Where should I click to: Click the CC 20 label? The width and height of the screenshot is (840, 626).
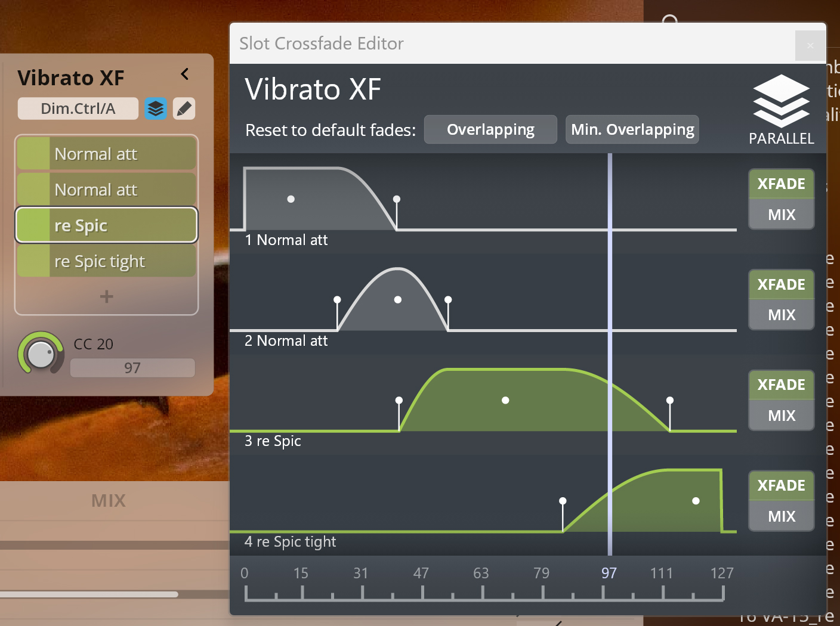pyautogui.click(x=94, y=344)
